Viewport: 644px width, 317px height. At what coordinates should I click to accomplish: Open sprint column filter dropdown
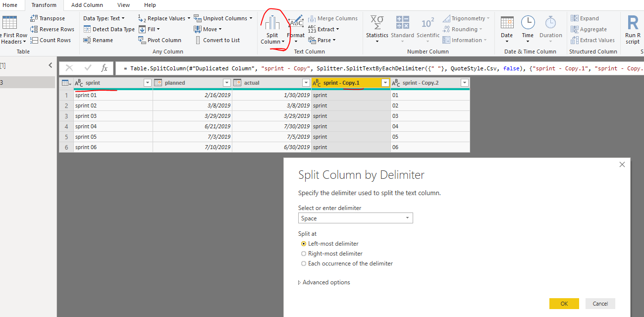click(x=147, y=83)
